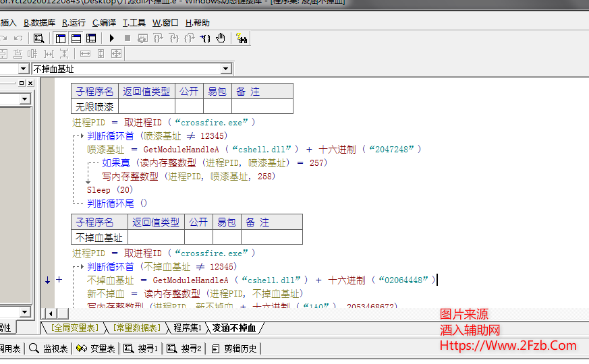Open the C.编译 menu
The height and width of the screenshot is (364, 589).
tap(104, 22)
